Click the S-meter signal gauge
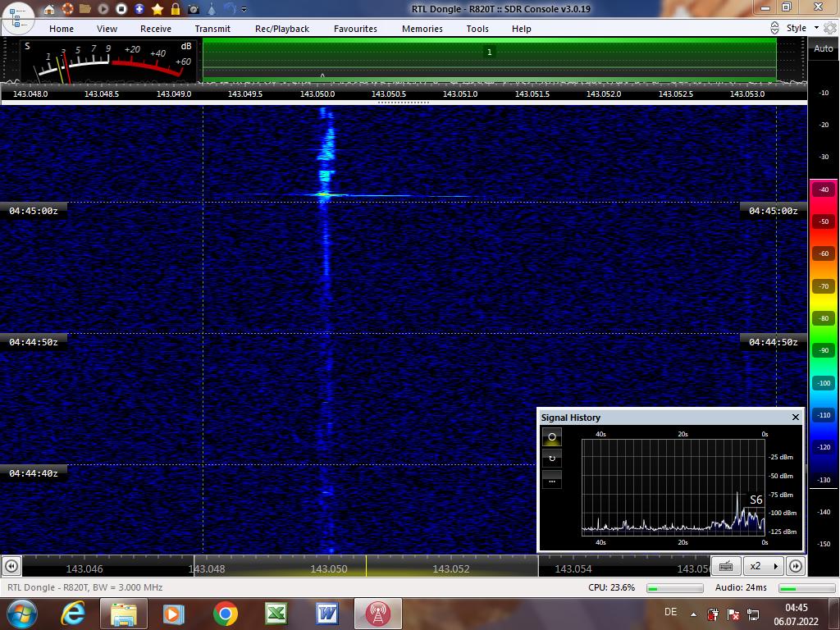This screenshot has width=840, height=630. click(x=107, y=61)
